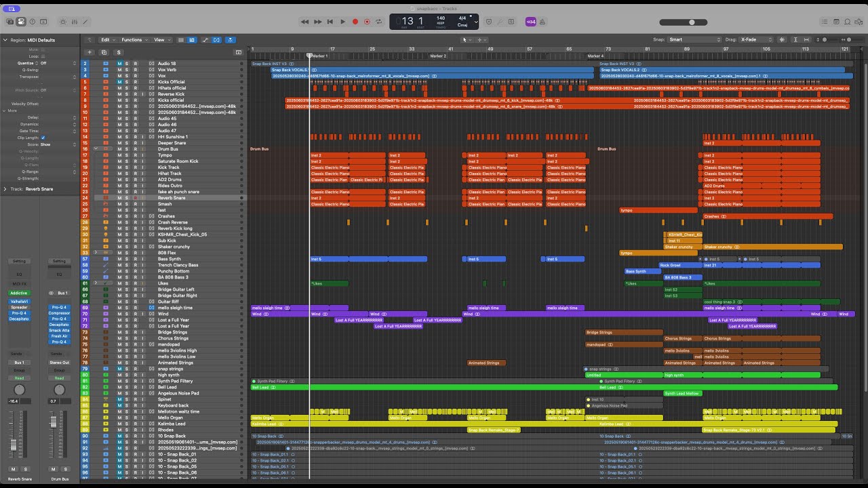868x488 pixels.
Task: Toggle Catch Playhead button
Action: click(231, 40)
